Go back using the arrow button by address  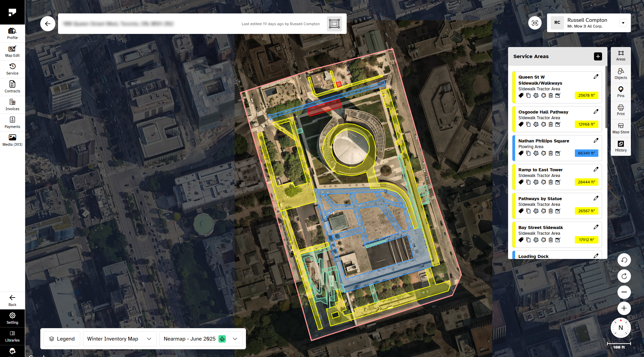(48, 24)
